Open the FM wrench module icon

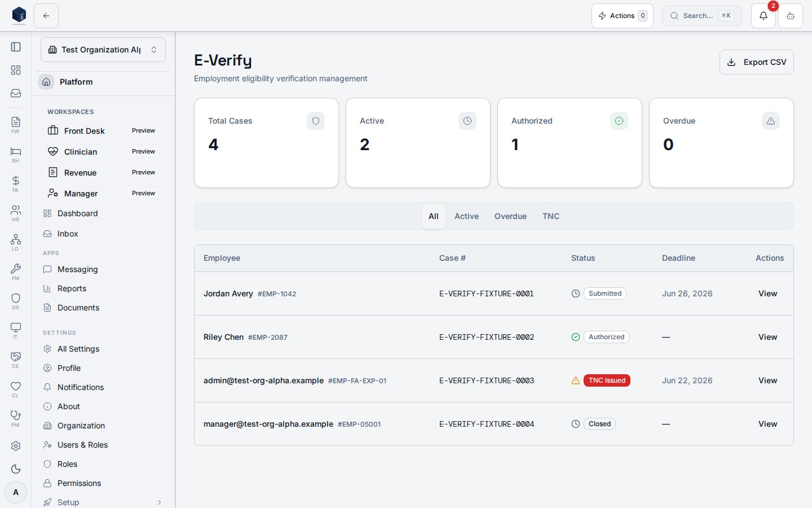click(x=16, y=271)
